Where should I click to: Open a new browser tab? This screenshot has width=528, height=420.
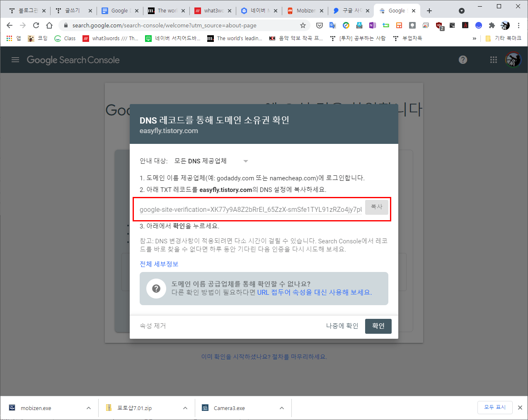tap(429, 11)
